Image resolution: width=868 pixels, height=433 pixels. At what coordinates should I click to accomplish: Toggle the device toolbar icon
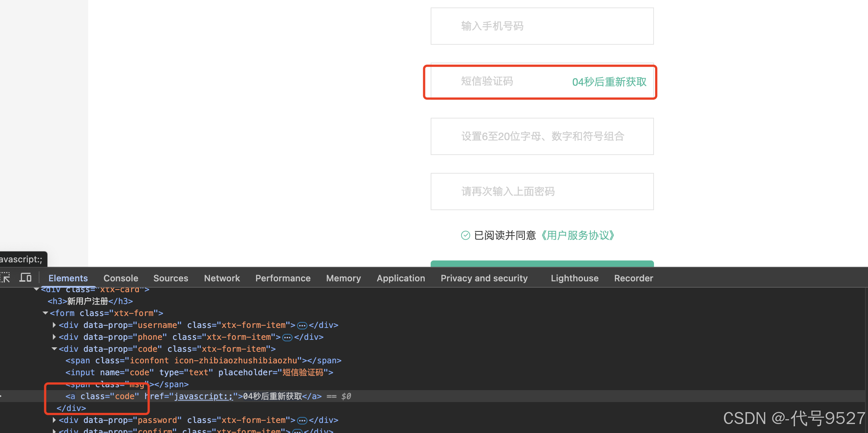click(x=25, y=278)
